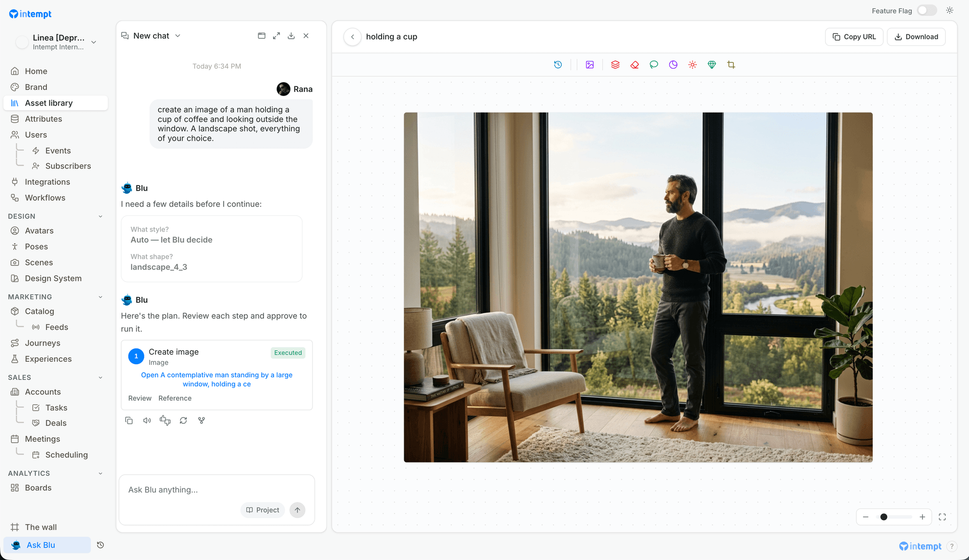Click the generated man with coffee image
Screen dimensions: 969x560
coord(638,287)
